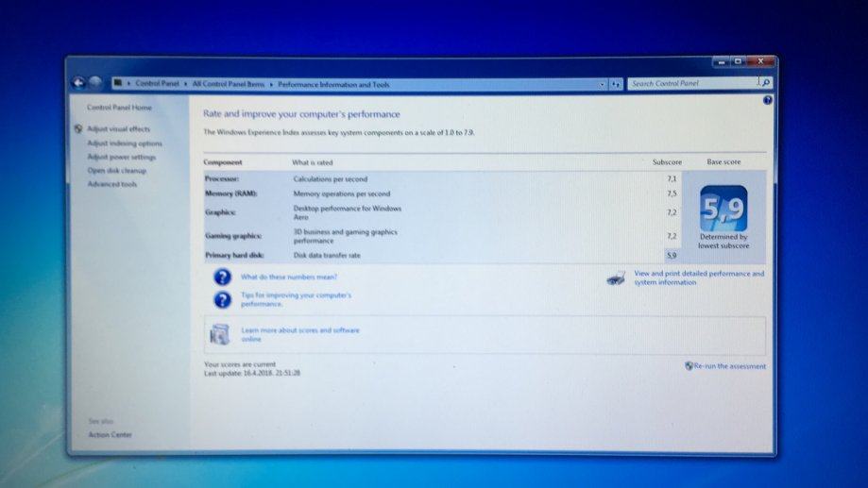Open Adjust visual effects
The image size is (868, 488).
tap(118, 129)
